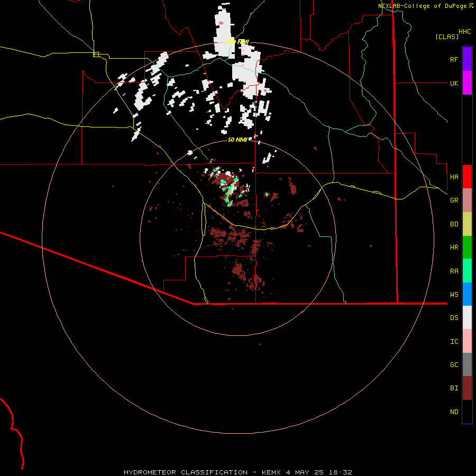Click the [CLAS] unit label
Screen dimensions: 476x476
pyautogui.click(x=447, y=37)
